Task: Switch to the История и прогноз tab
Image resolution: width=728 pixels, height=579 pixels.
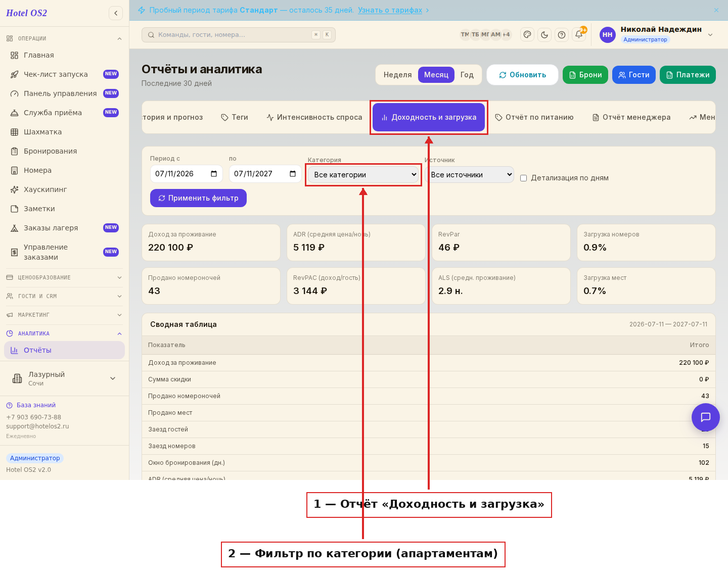Action: [173, 117]
